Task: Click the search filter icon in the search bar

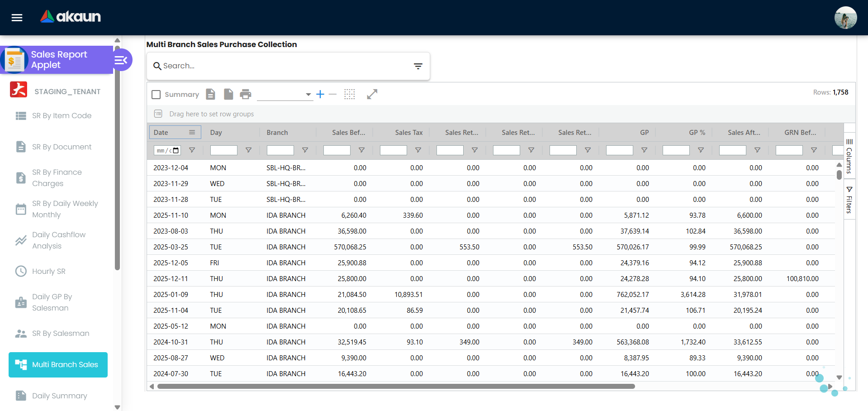Action: tap(418, 66)
